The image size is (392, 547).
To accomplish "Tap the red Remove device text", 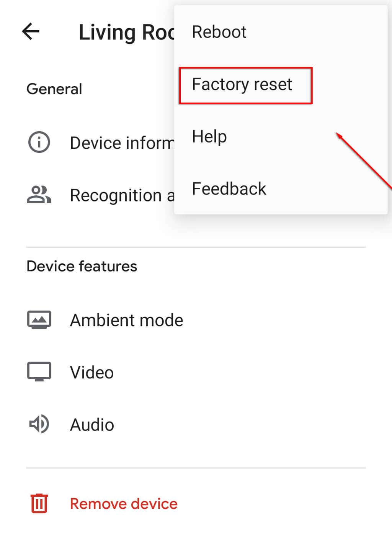I will pos(124,504).
